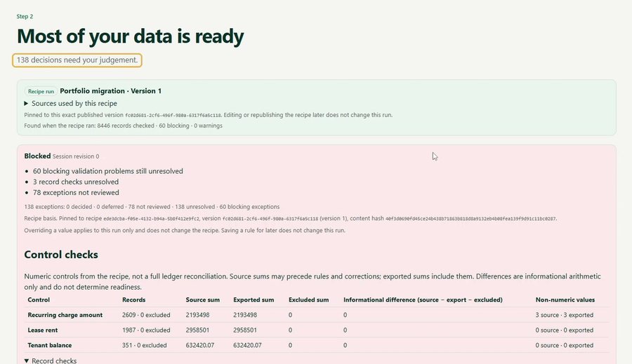Click 'Informational difference' column header
Viewport: 632px width, 364px height.
(x=423, y=299)
